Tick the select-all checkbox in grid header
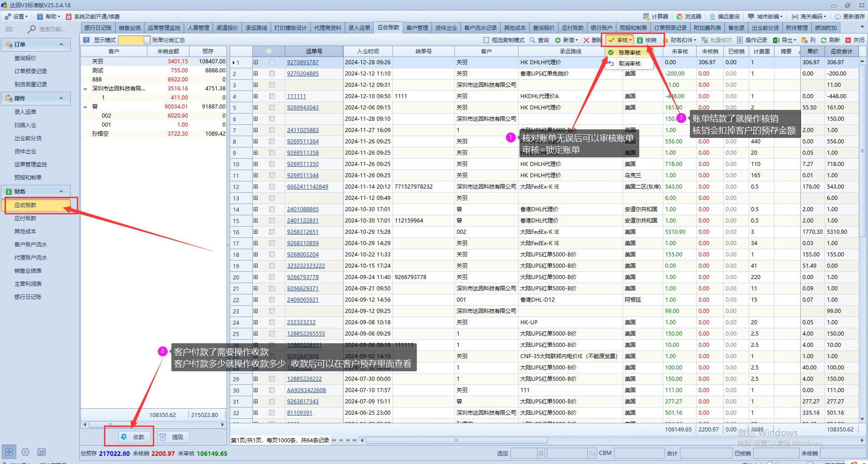The image size is (868, 464). click(x=269, y=52)
